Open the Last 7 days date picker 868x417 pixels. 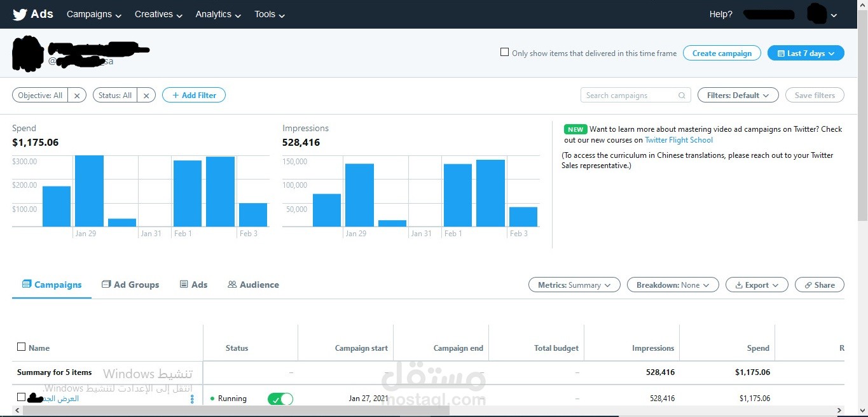(x=806, y=53)
